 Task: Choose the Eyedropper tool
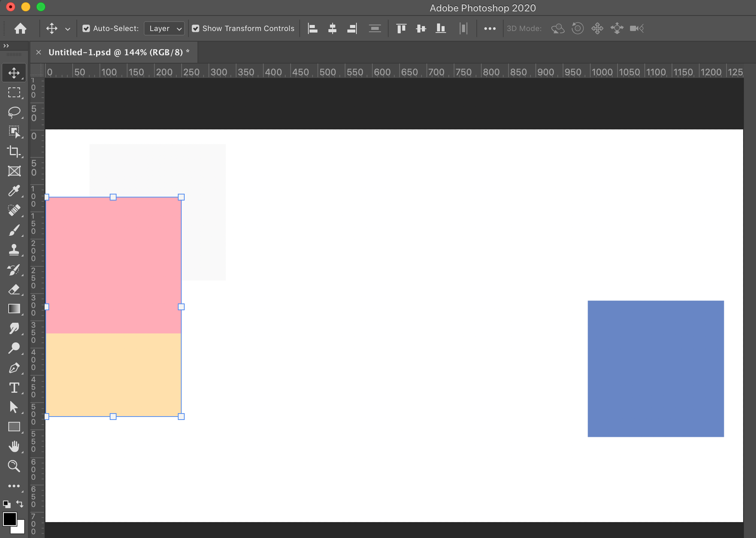pos(14,191)
